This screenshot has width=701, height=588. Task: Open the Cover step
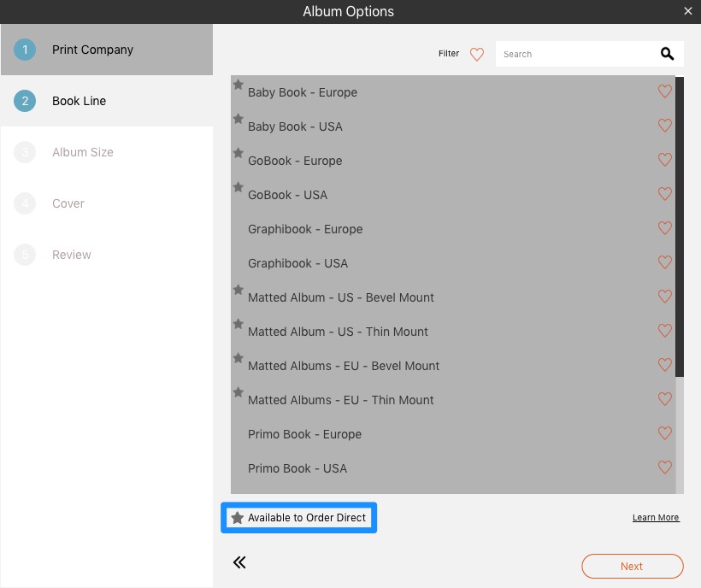(107, 203)
